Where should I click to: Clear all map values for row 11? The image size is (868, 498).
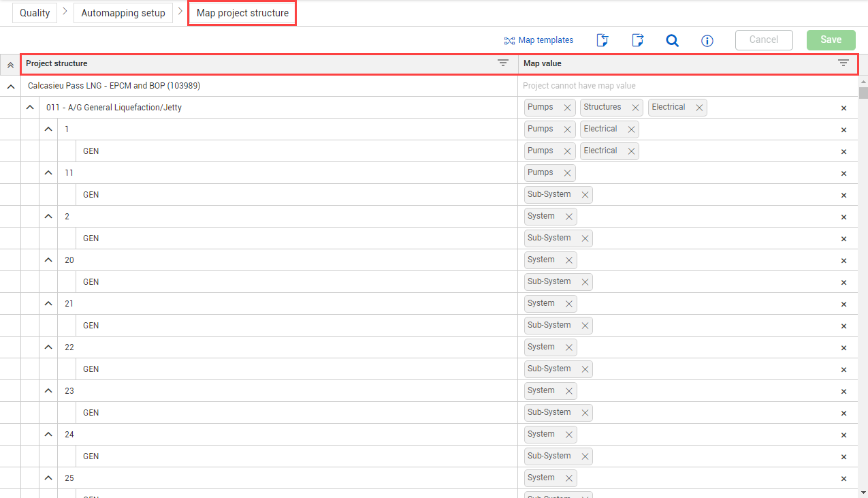(843, 173)
